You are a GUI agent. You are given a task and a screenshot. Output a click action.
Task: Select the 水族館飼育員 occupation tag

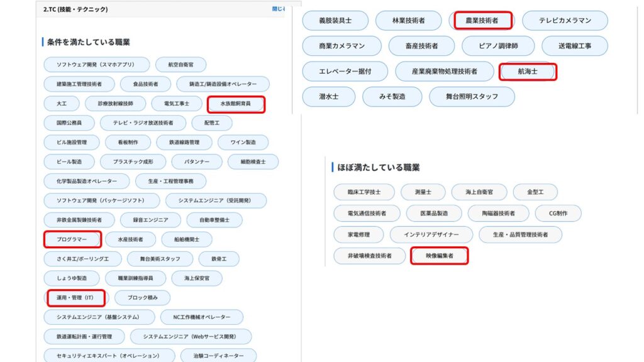[236, 104]
